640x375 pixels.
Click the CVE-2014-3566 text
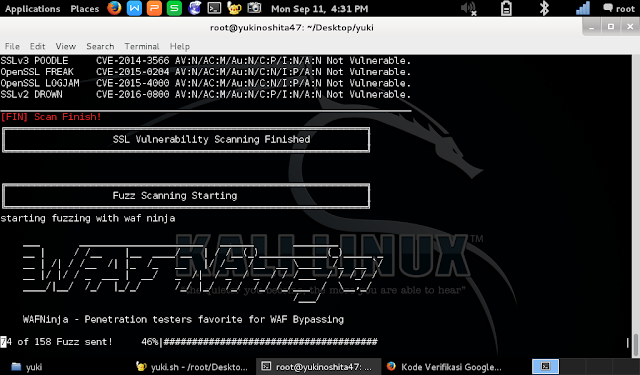coord(133,60)
